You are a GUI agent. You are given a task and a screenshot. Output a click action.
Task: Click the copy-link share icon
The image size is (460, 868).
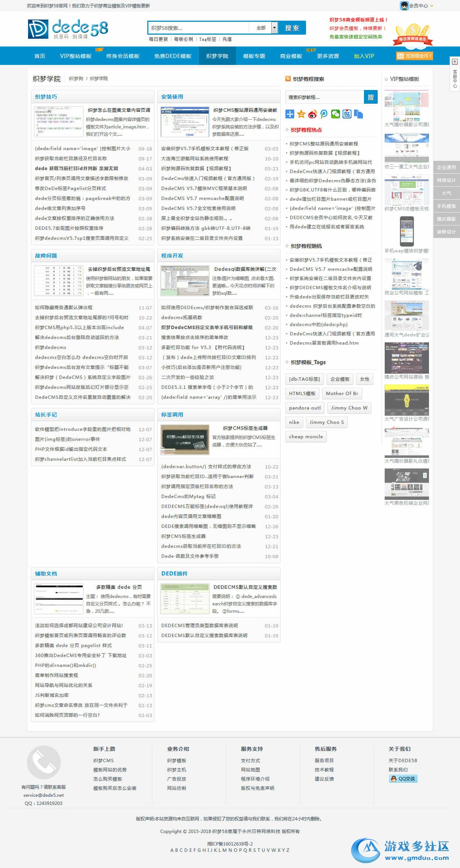click(x=358, y=114)
